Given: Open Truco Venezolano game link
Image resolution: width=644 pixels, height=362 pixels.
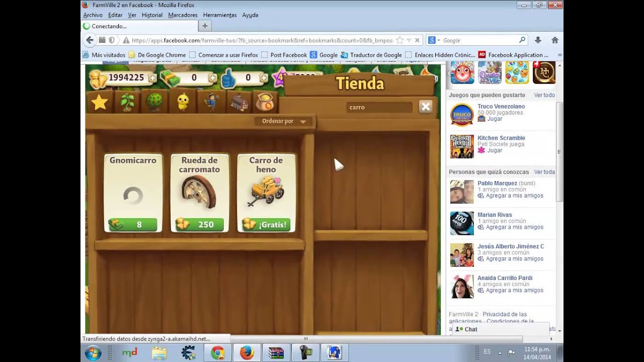Looking at the screenshot, I should (x=501, y=107).
